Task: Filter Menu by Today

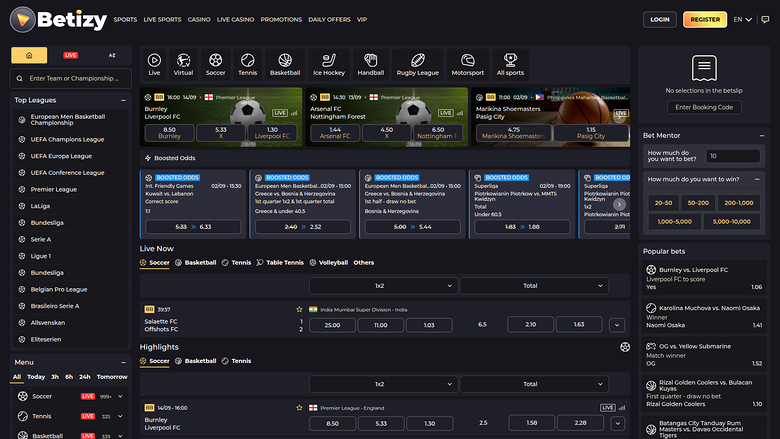Action: pos(36,377)
